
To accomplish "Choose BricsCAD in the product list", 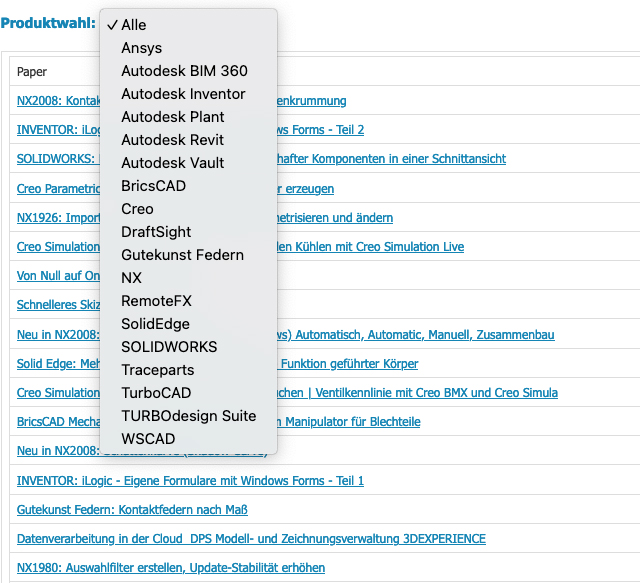I will pyautogui.click(x=188, y=186).
